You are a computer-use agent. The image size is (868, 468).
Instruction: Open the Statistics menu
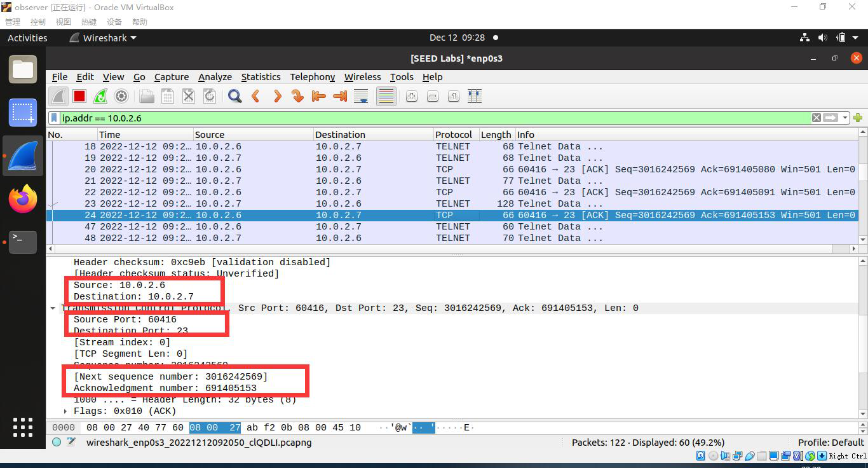pyautogui.click(x=261, y=77)
